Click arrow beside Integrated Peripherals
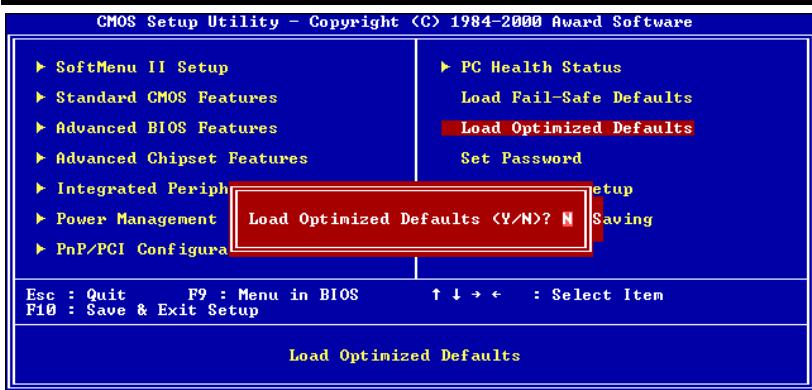 pyautogui.click(x=41, y=188)
